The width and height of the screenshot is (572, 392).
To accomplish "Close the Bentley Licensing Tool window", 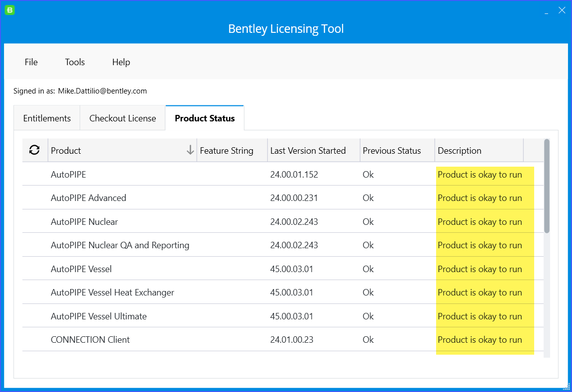I will (x=562, y=10).
